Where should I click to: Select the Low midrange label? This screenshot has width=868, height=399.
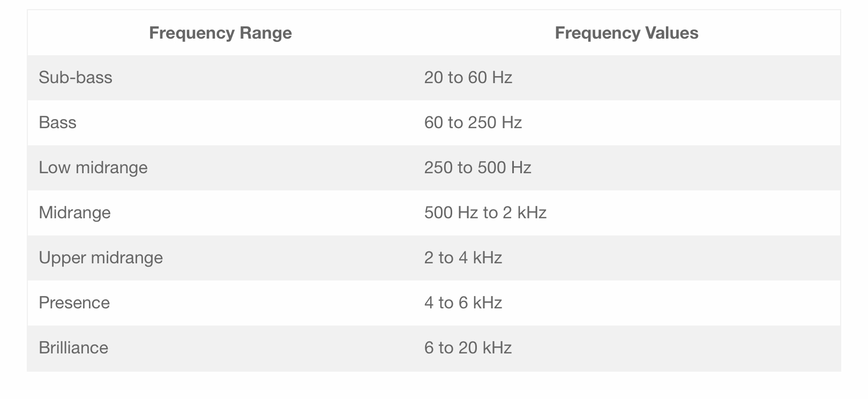coord(93,168)
